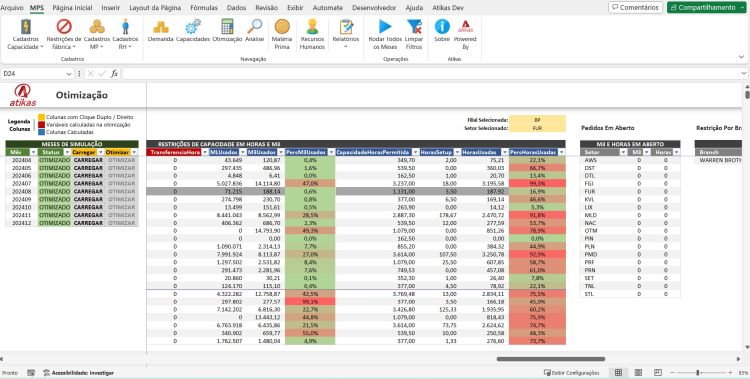Select the MLD setor row
Screen dimensions: 750x379
click(630, 215)
